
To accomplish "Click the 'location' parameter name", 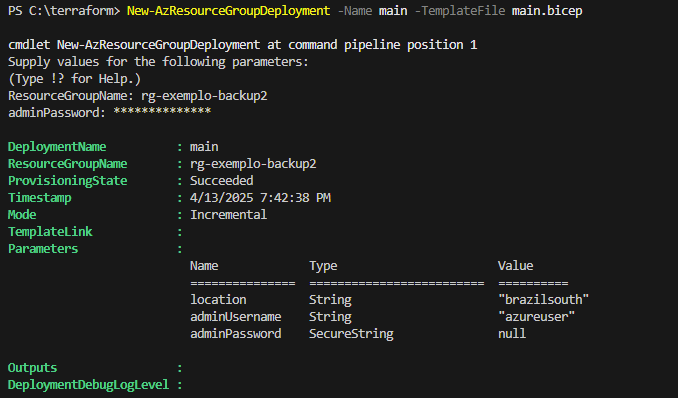I will point(218,299).
